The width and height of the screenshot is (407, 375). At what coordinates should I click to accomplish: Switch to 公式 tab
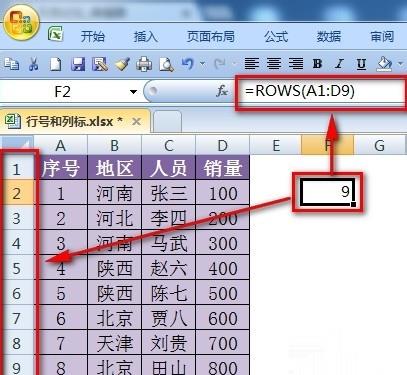click(276, 36)
